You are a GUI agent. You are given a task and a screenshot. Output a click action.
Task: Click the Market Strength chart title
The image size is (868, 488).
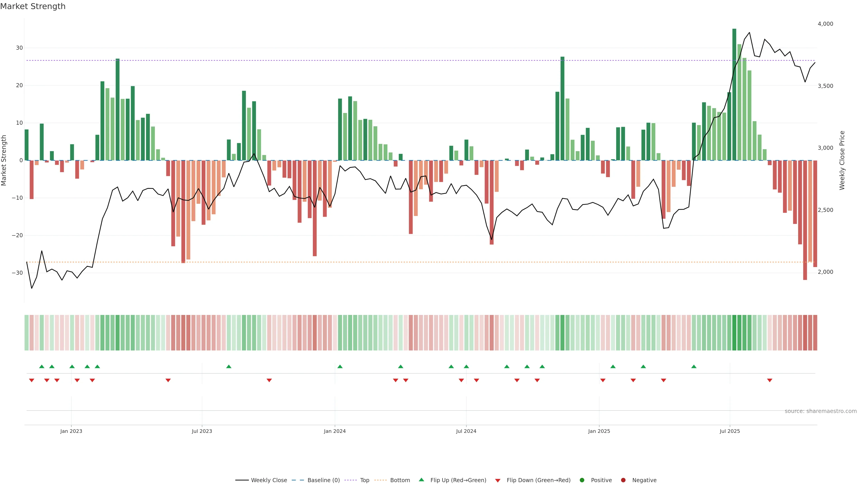(x=33, y=6)
